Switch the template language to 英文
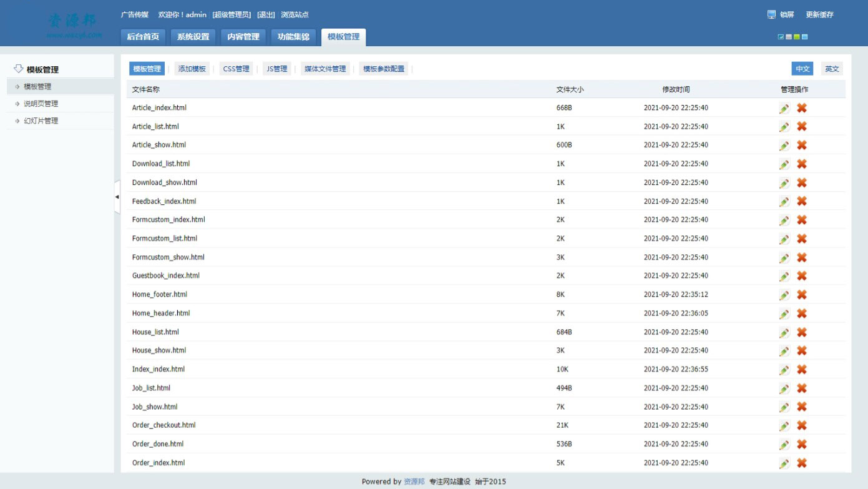The image size is (868, 489). click(x=832, y=69)
